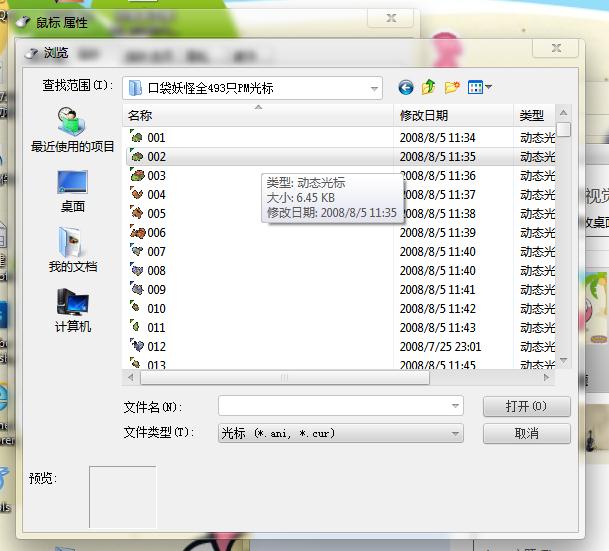
Task: Open 最近使用的项目 shortcut
Action: click(72, 130)
